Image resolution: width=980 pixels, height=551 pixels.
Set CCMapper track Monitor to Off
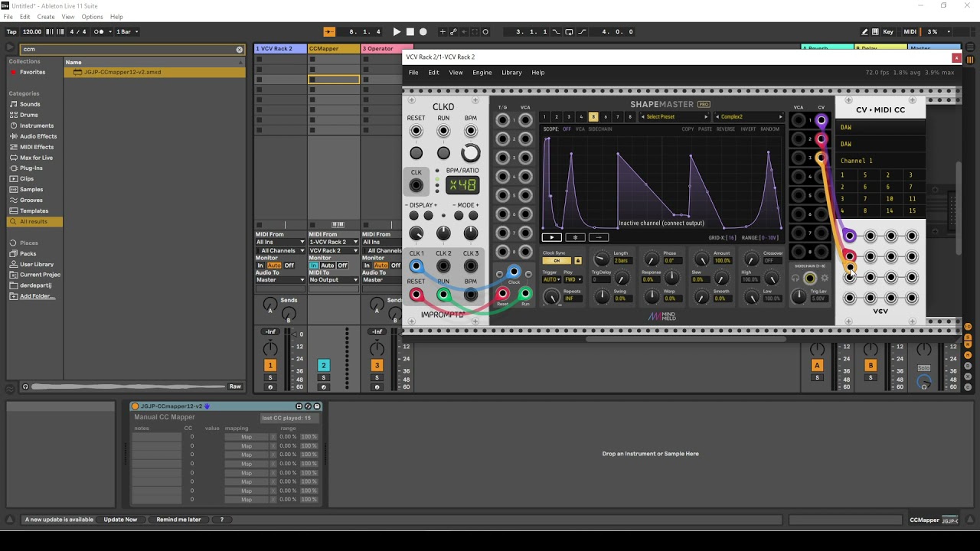pyautogui.click(x=342, y=266)
